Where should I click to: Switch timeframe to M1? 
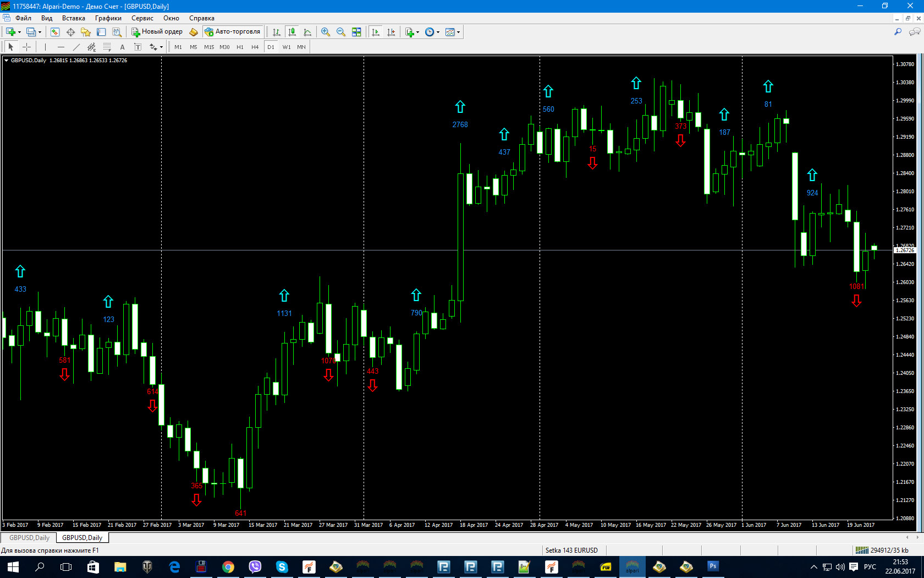(x=178, y=47)
